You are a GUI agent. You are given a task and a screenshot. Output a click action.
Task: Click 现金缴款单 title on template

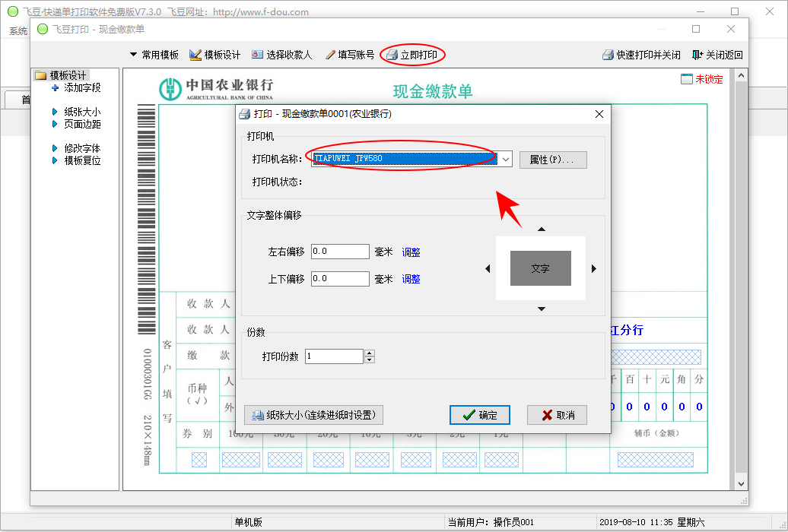[x=433, y=91]
